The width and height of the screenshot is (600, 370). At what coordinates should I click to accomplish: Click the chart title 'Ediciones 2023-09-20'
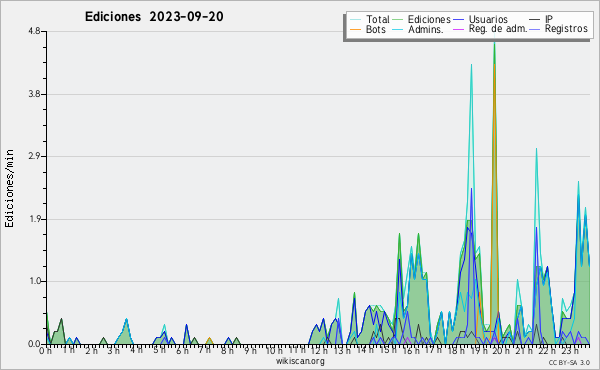154,17
